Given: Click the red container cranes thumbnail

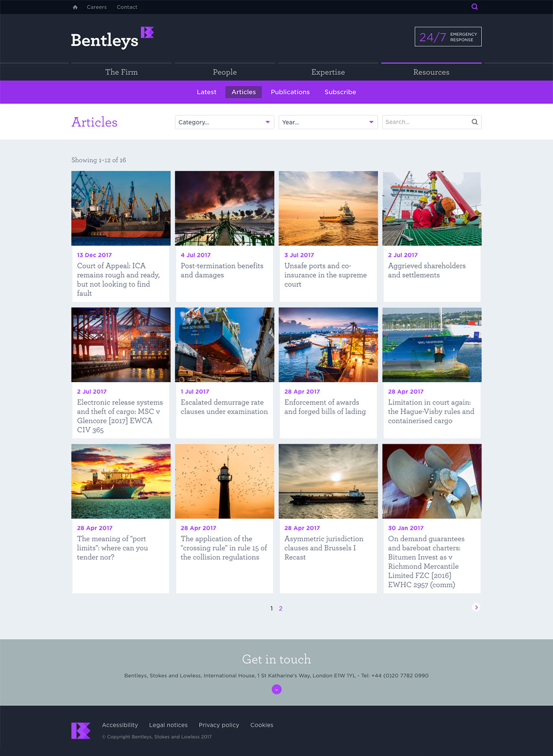Looking at the screenshot, I should (121, 345).
